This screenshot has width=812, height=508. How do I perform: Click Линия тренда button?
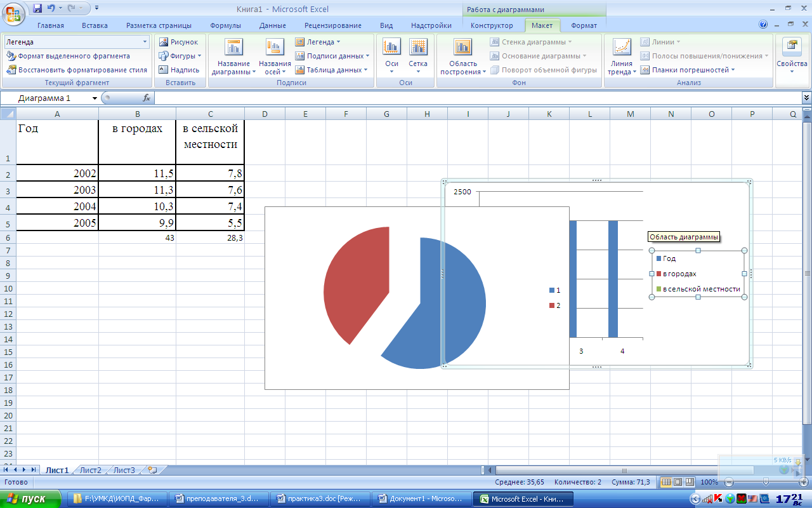click(x=622, y=57)
